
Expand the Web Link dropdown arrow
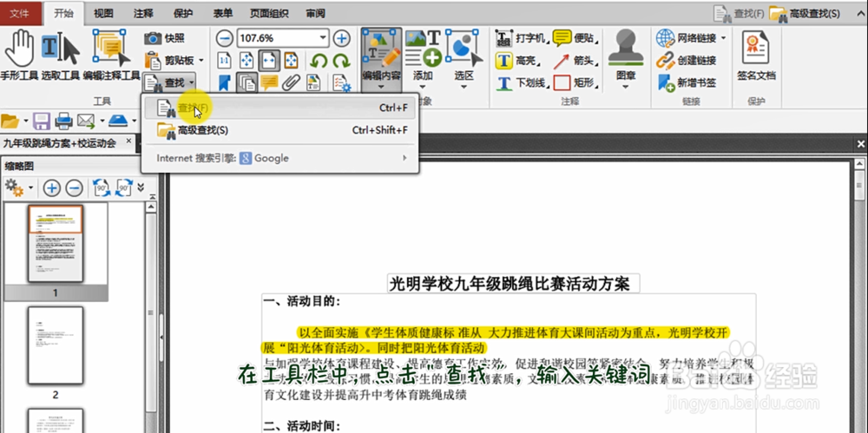[724, 38]
